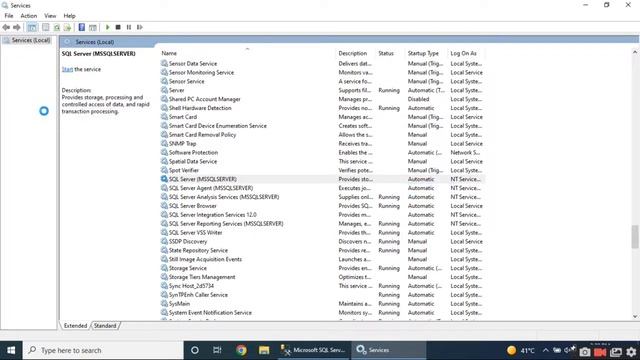
Task: Open the Properties toolbar icon
Action: pyautogui.click(x=45, y=27)
